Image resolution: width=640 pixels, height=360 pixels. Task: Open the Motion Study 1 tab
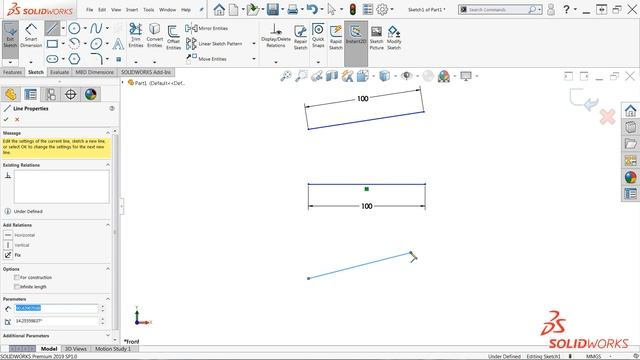click(x=113, y=349)
